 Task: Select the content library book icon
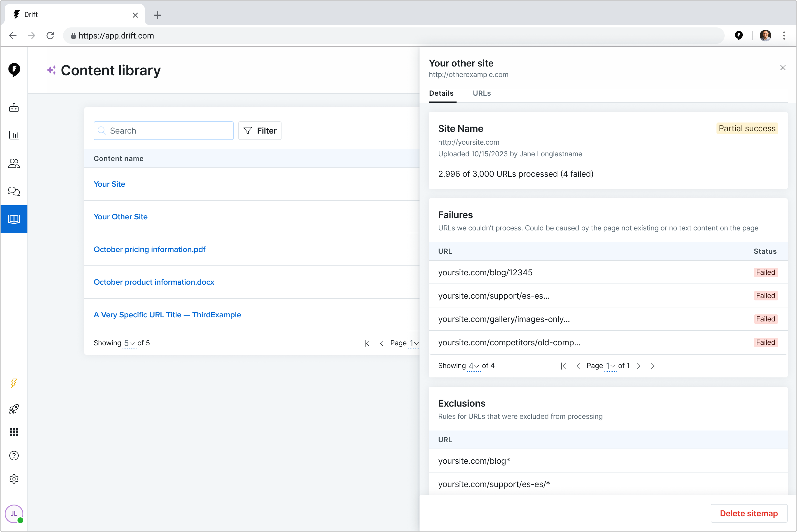pos(14,219)
